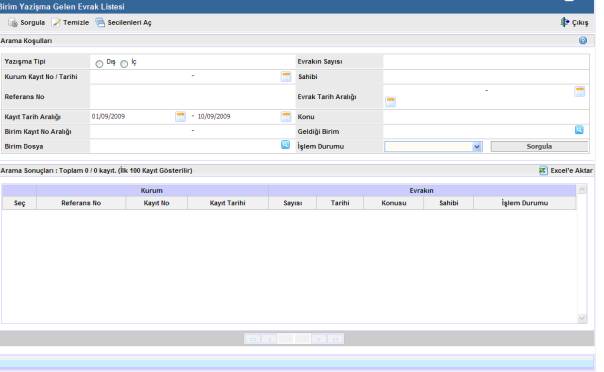Click the Sahibi column header in results
This screenshot has height=372, width=604.
click(x=449, y=203)
